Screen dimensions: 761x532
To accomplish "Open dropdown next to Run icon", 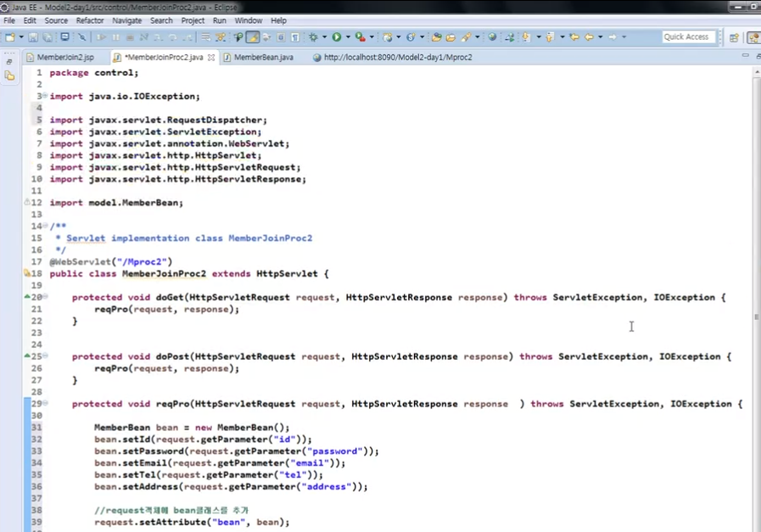I will coord(348,36).
